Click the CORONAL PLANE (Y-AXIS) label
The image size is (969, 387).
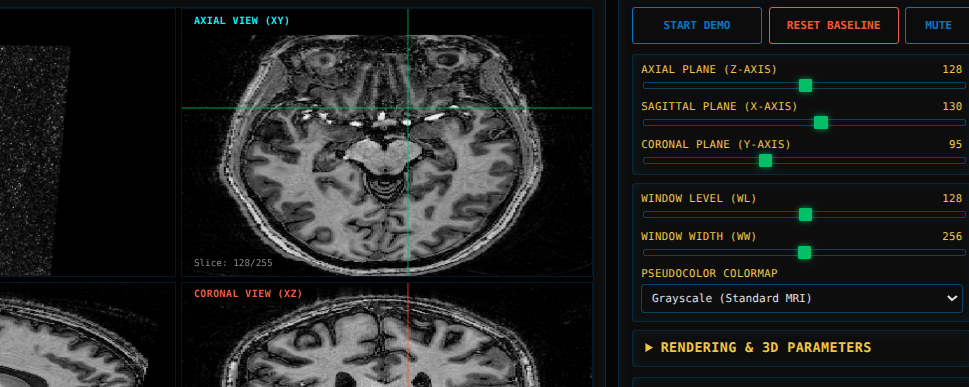716,144
